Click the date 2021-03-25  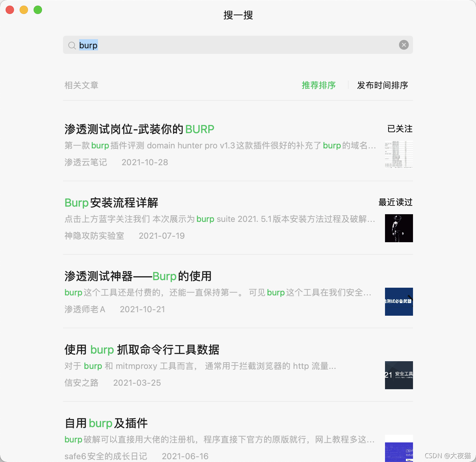tap(137, 383)
